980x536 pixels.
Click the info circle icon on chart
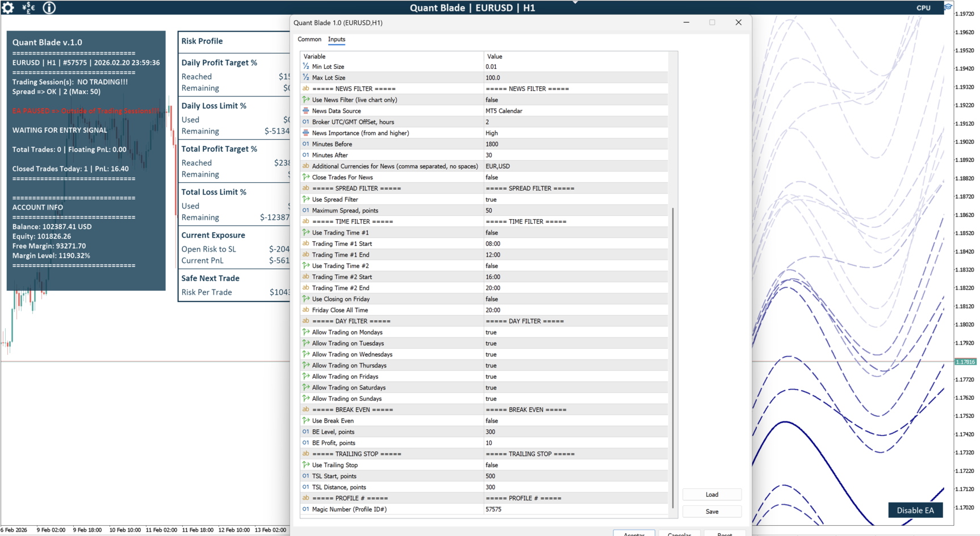[49, 7]
